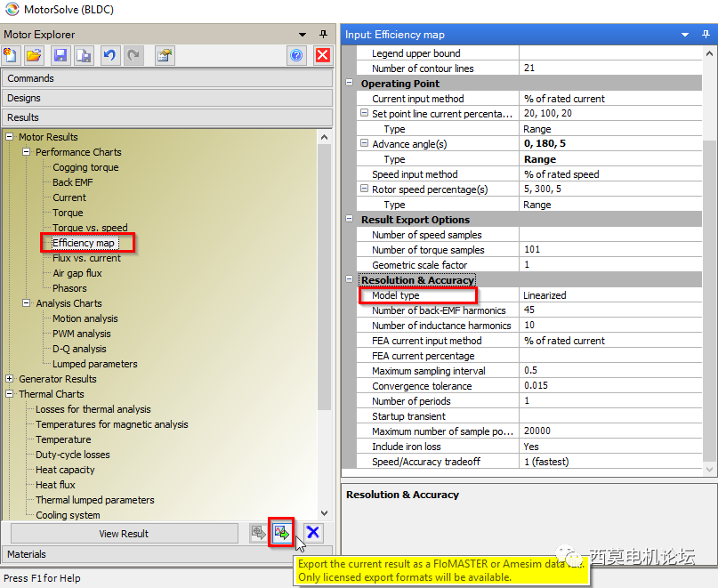Open Help with the blue question icon
This screenshot has height=588, width=718.
pos(297,56)
